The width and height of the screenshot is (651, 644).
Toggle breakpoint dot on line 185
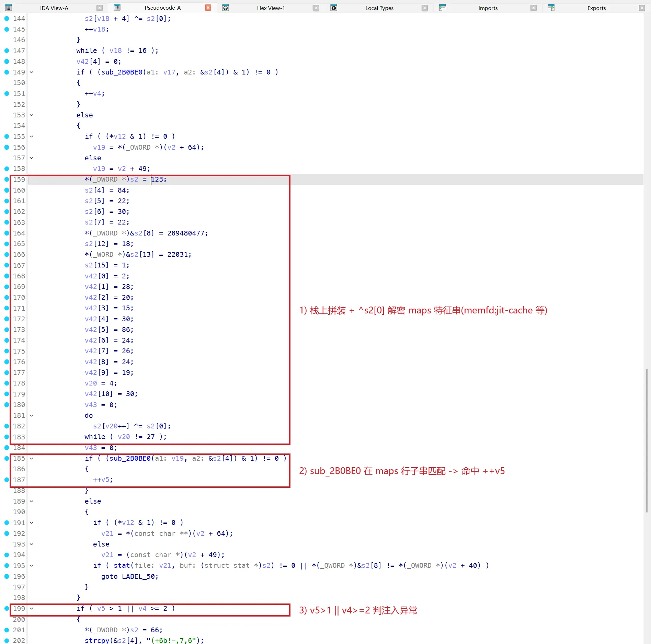point(7,458)
